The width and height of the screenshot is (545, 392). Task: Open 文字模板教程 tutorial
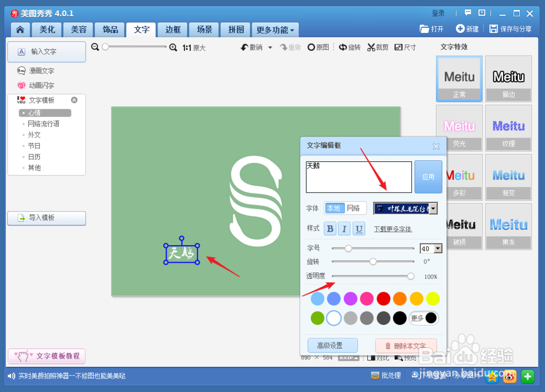(x=46, y=356)
